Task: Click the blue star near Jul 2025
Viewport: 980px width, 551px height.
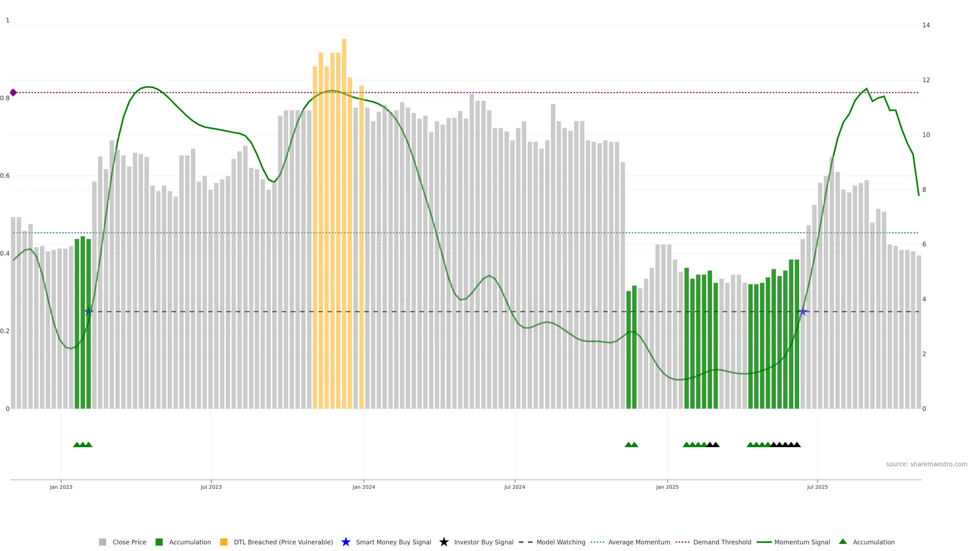Action: [x=803, y=312]
